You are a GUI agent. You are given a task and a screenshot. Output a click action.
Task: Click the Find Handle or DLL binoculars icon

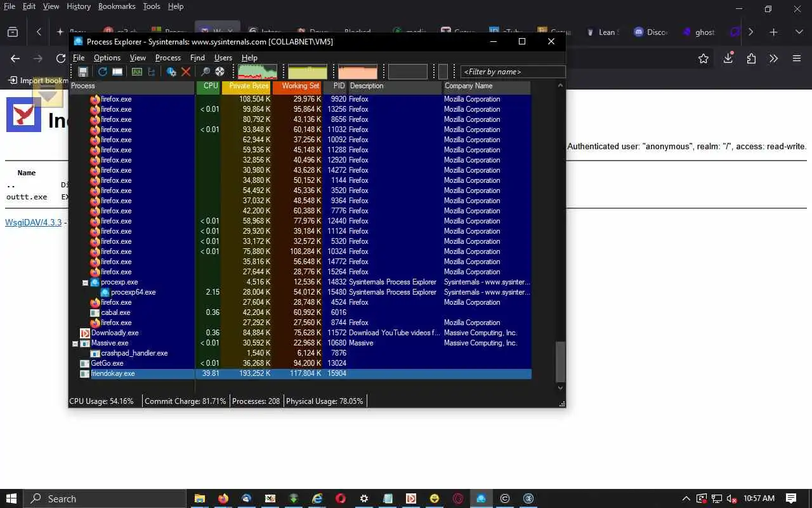[205, 72]
